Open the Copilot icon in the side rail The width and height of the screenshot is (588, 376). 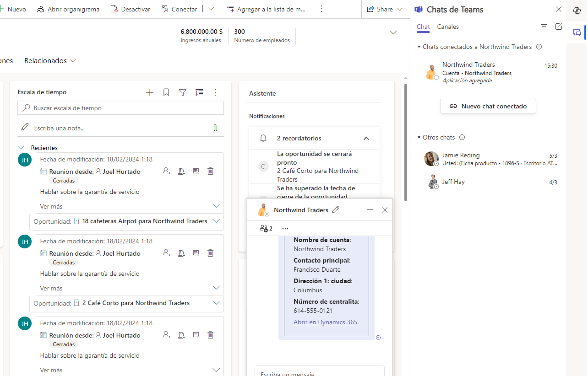(x=577, y=11)
